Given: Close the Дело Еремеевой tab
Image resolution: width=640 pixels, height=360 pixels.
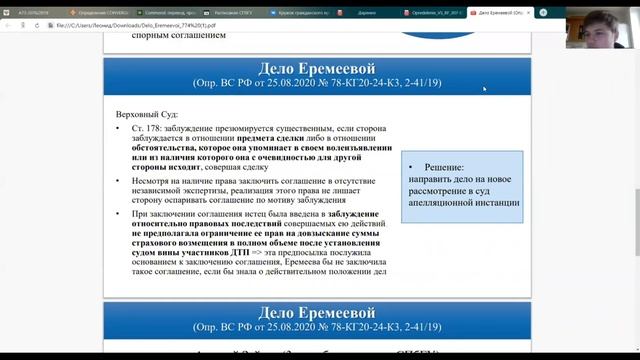Looking at the screenshot, I should (x=528, y=13).
